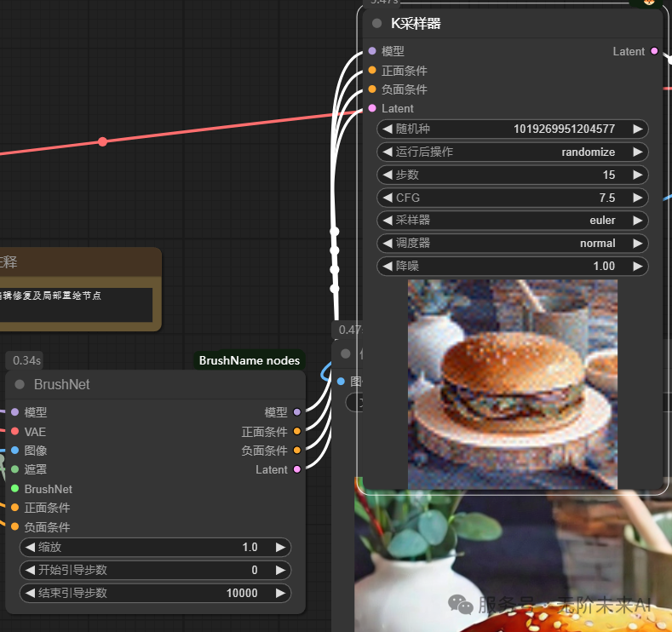
Task: Select previous 运行后操作 option with left arrow
Action: tap(387, 152)
